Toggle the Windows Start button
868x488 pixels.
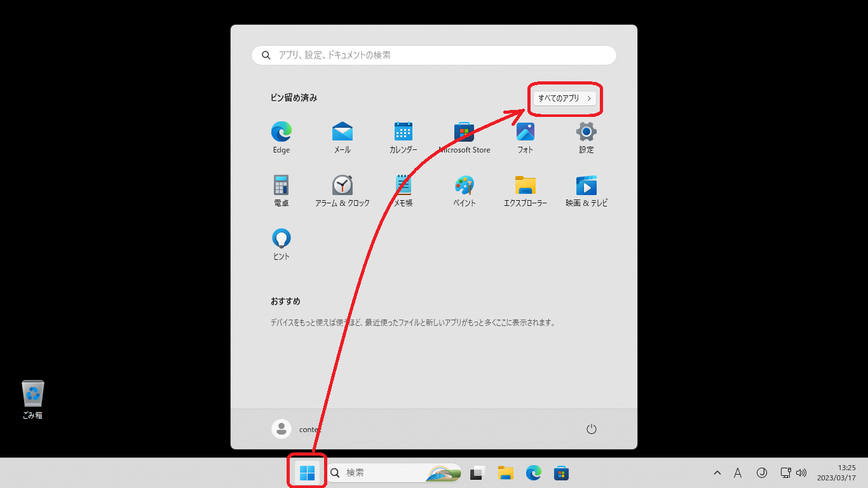tap(307, 473)
